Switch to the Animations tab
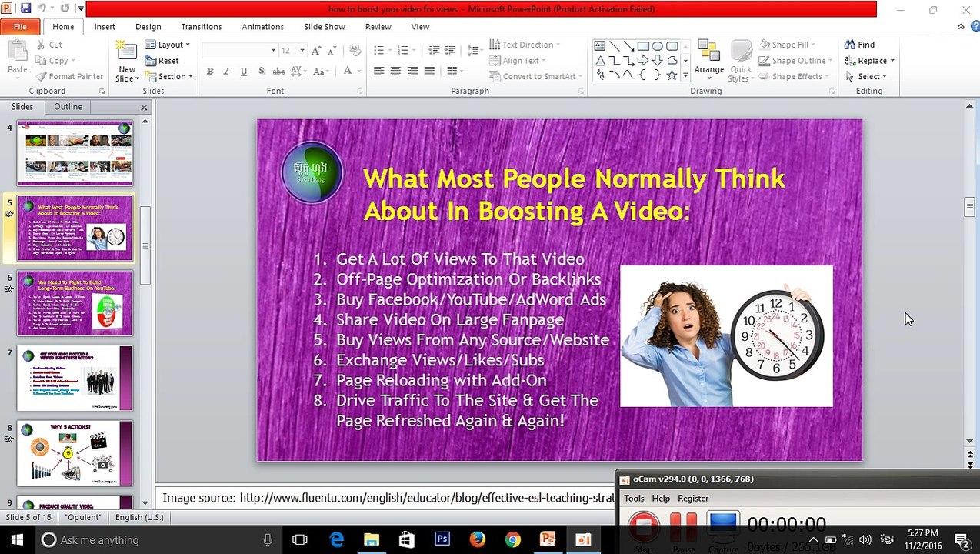 coord(263,27)
